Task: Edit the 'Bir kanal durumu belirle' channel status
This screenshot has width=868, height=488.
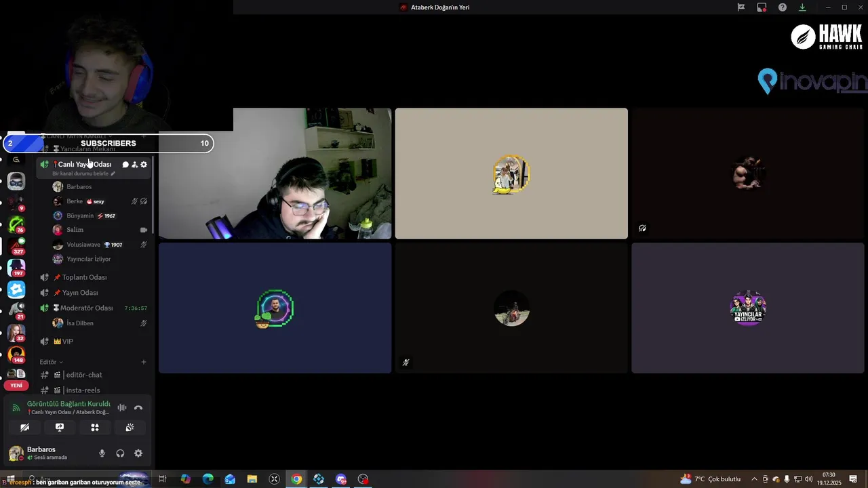Action: pos(84,174)
